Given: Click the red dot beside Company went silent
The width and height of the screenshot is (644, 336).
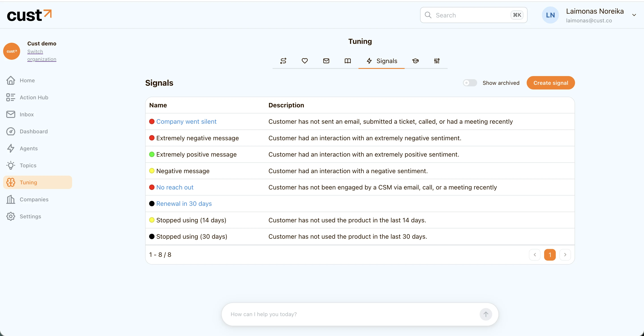Looking at the screenshot, I should pyautogui.click(x=152, y=121).
